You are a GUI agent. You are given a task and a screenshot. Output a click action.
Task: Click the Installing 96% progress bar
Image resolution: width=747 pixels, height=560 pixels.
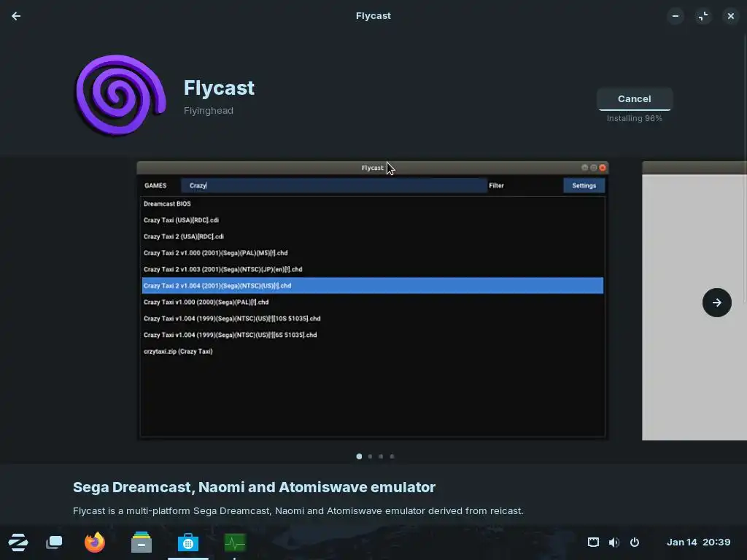(x=634, y=110)
